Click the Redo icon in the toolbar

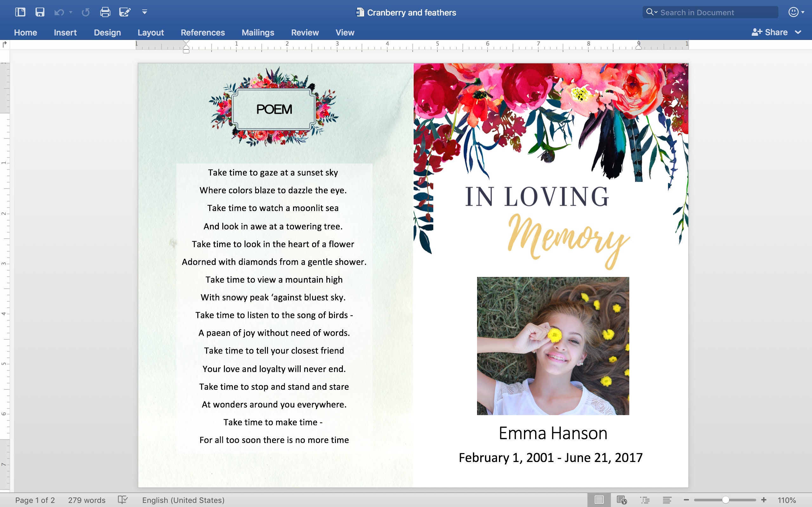86,12
